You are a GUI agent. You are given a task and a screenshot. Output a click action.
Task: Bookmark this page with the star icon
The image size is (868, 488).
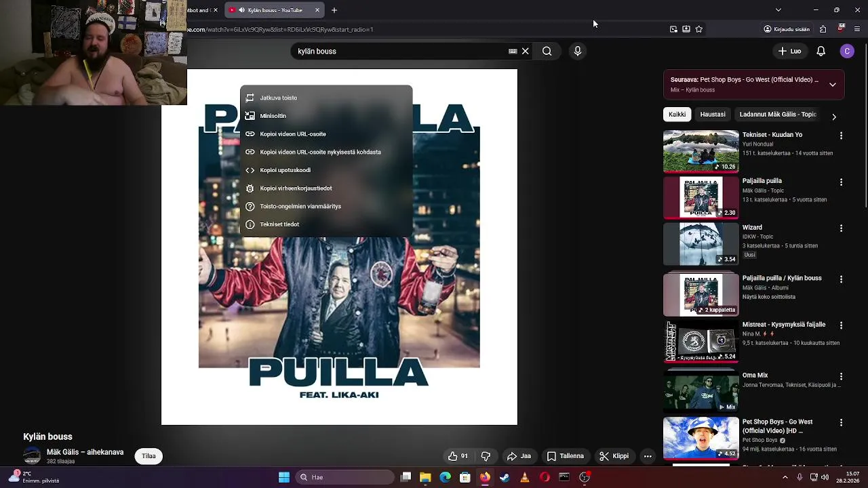click(698, 29)
